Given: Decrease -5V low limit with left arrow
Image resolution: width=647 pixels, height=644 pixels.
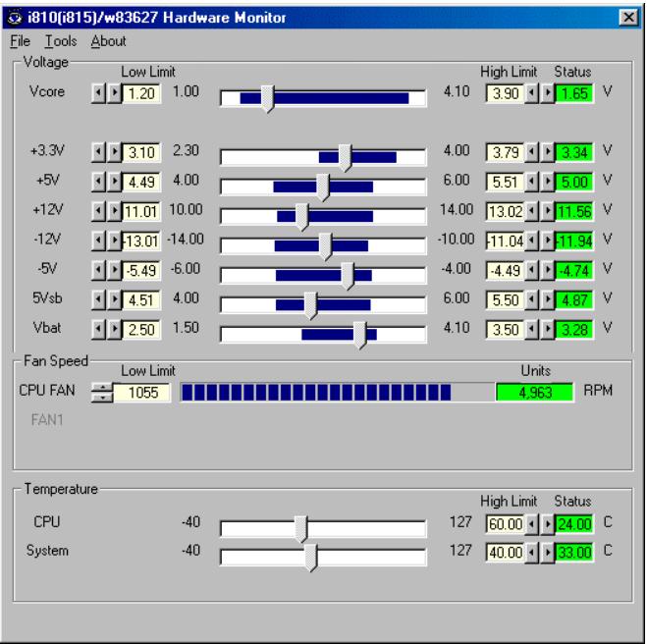Looking at the screenshot, I should click(98, 271).
